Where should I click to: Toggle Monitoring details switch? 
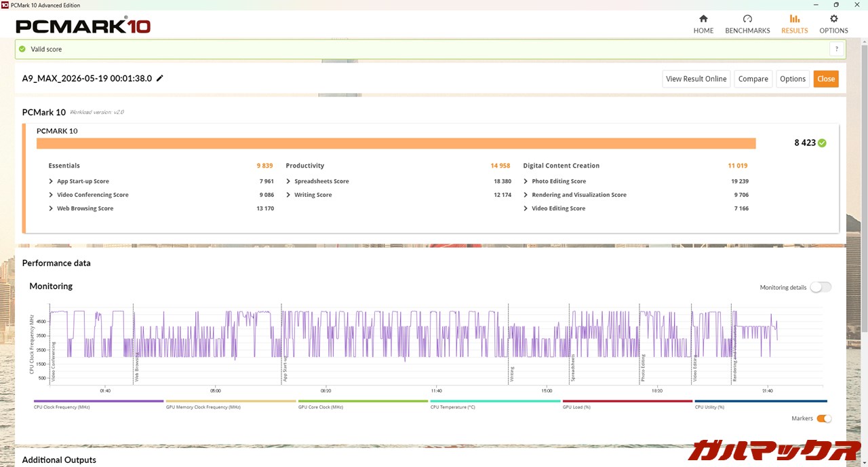[820, 287]
